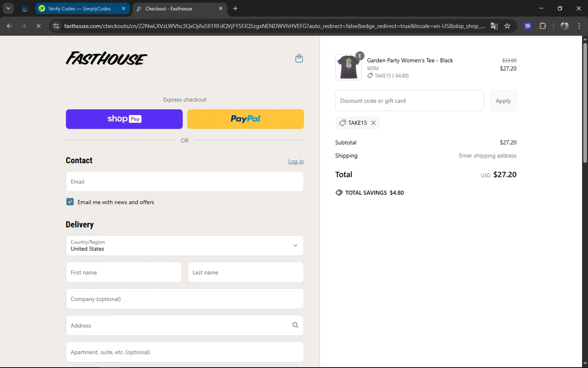
Task: Open the Chrome profile avatar
Action: point(564,26)
